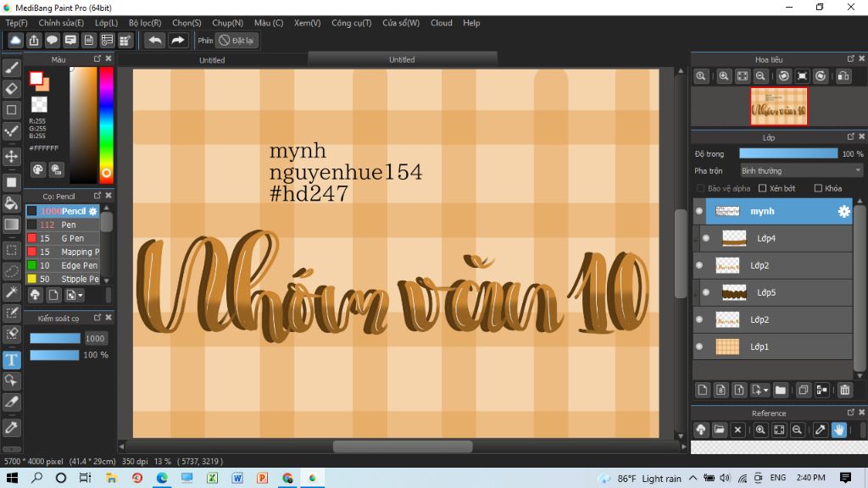
Task: Add a layer folder in Lớp panel
Action: [781, 390]
